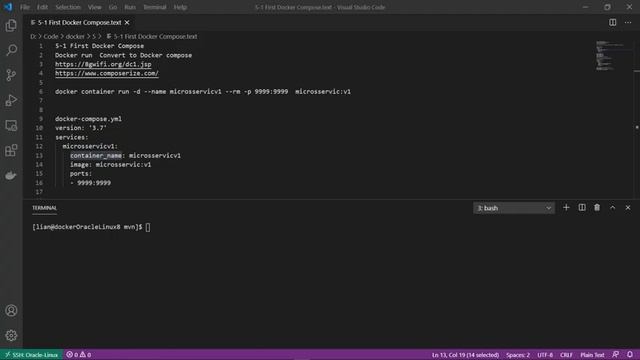Click the 'image: microsservic:v1' line
Image resolution: width=640 pixels, height=360 pixels.
point(110,164)
